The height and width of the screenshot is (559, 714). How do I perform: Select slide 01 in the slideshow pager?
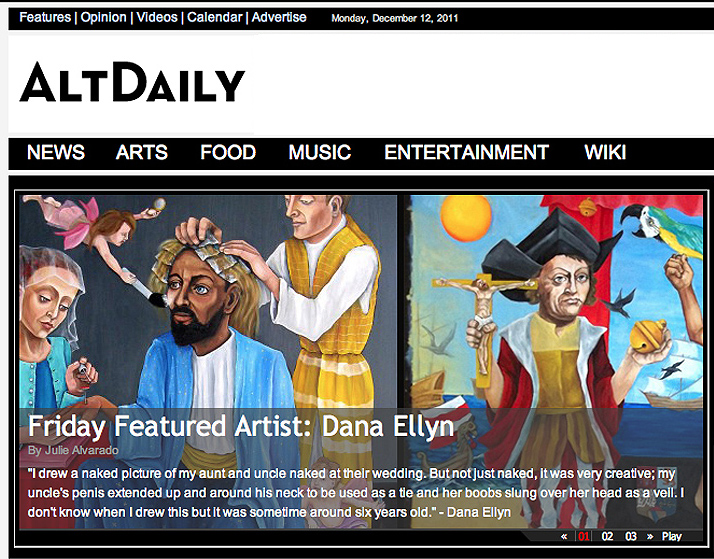click(583, 536)
